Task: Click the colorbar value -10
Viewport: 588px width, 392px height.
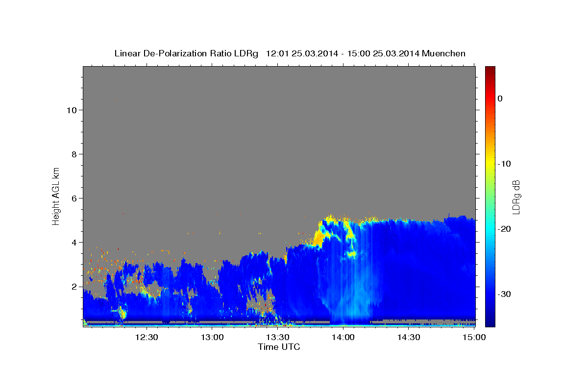Action: [504, 164]
